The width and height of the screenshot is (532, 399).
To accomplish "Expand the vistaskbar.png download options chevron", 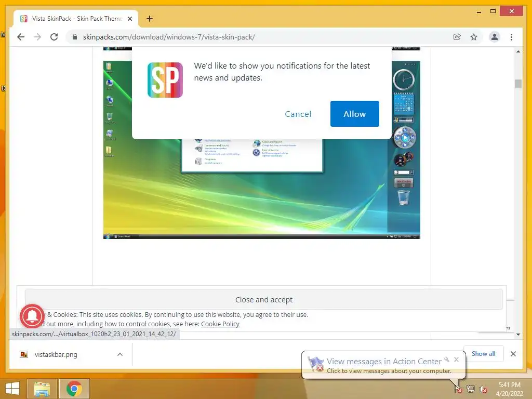I will point(120,354).
